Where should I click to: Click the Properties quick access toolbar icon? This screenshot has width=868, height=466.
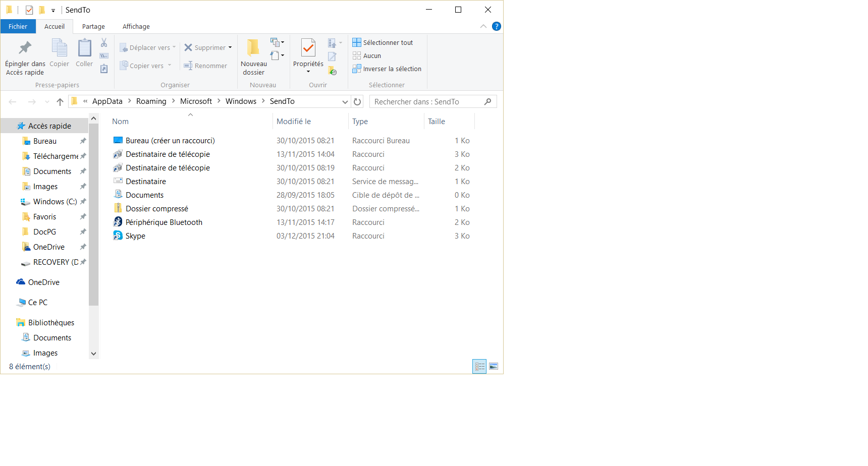[29, 10]
